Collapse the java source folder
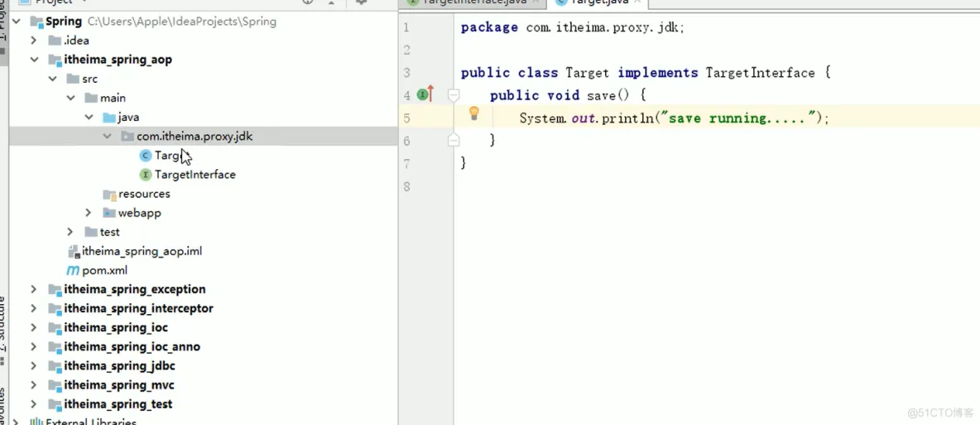This screenshot has height=425, width=980. [x=89, y=118]
